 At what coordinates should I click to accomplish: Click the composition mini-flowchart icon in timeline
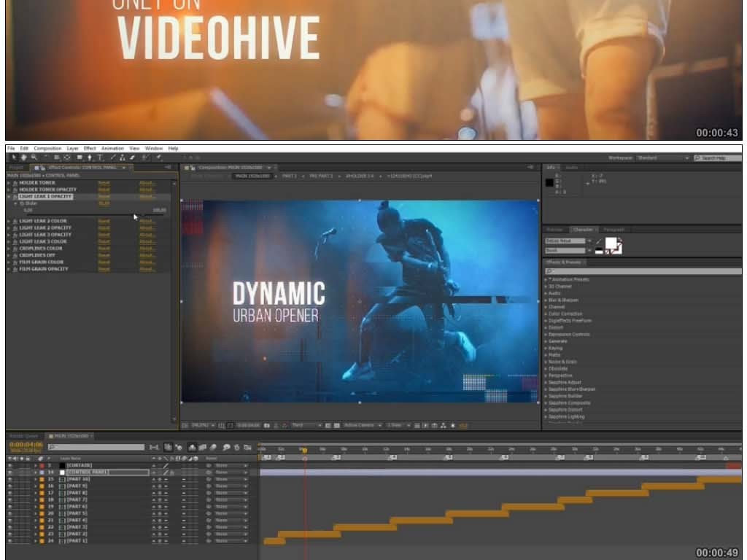point(154,447)
